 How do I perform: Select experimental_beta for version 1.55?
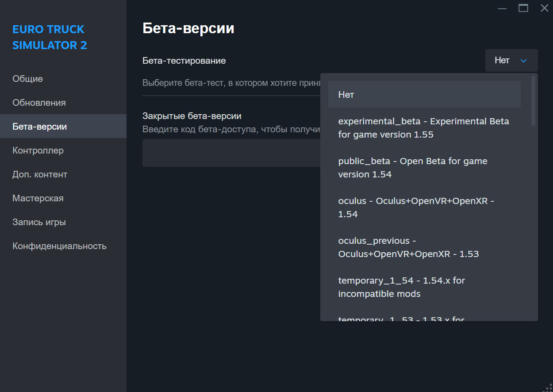[424, 128]
